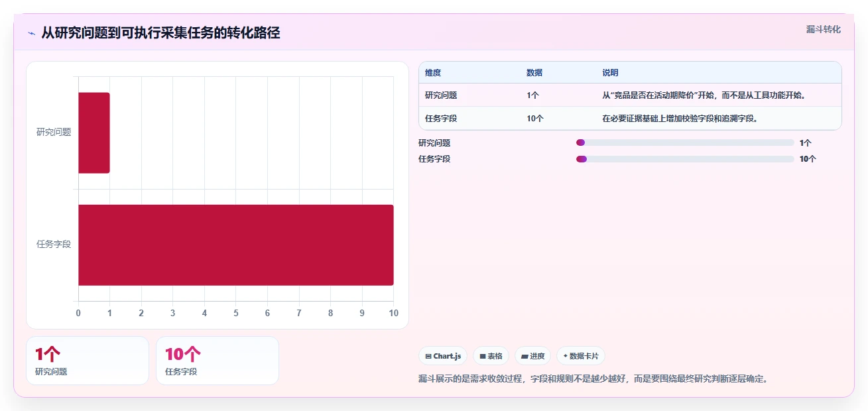This screenshot has height=411, width=868.
Task: Click the 数据卡片 chip
Action: click(581, 356)
